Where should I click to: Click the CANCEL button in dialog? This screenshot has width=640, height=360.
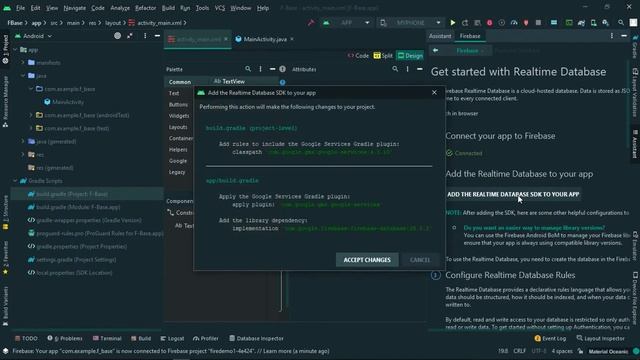coord(420,260)
